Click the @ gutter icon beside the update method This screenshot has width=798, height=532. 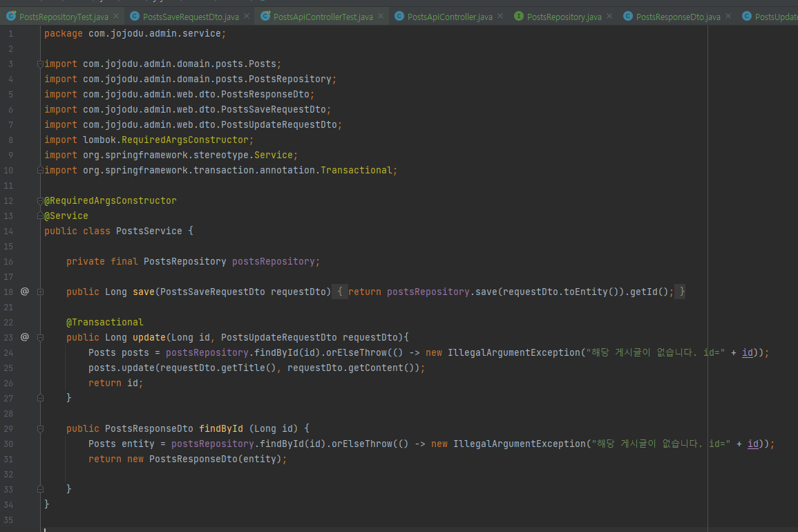click(24, 336)
